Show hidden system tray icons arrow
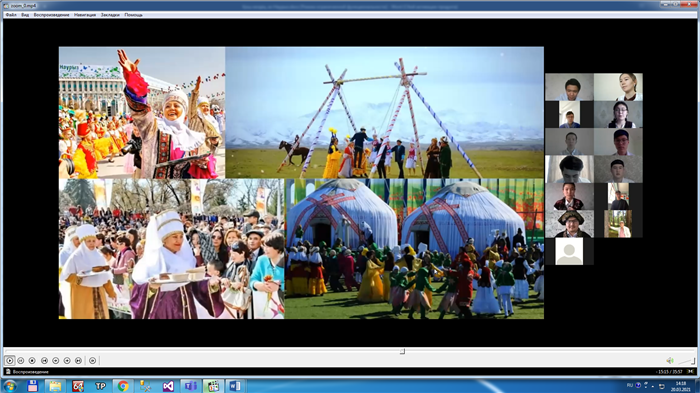Viewport: 700px width, 393px height. pos(653,386)
